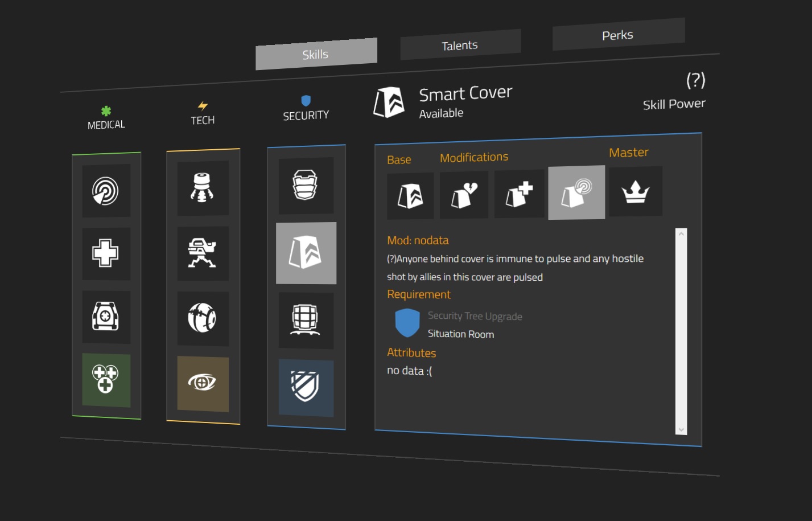The image size is (812, 521).
Task: Select the Seeker Mine skill icon
Action: pyautogui.click(x=203, y=318)
